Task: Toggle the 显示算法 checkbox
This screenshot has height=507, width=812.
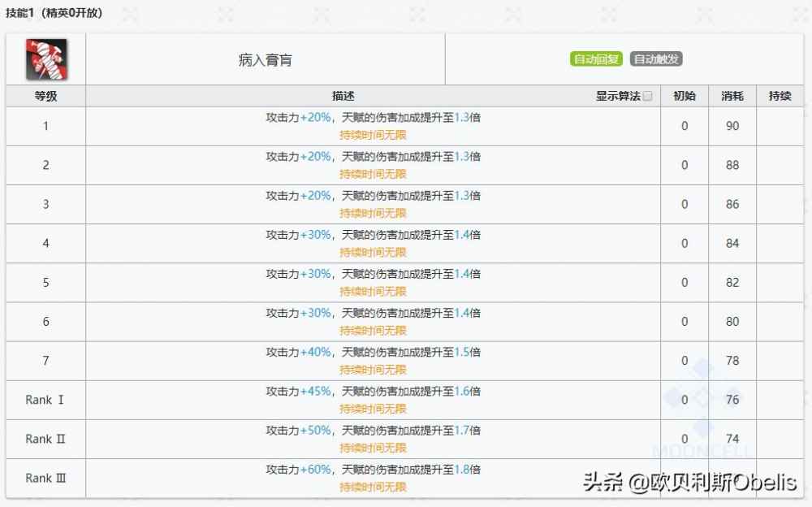Action: [647, 96]
